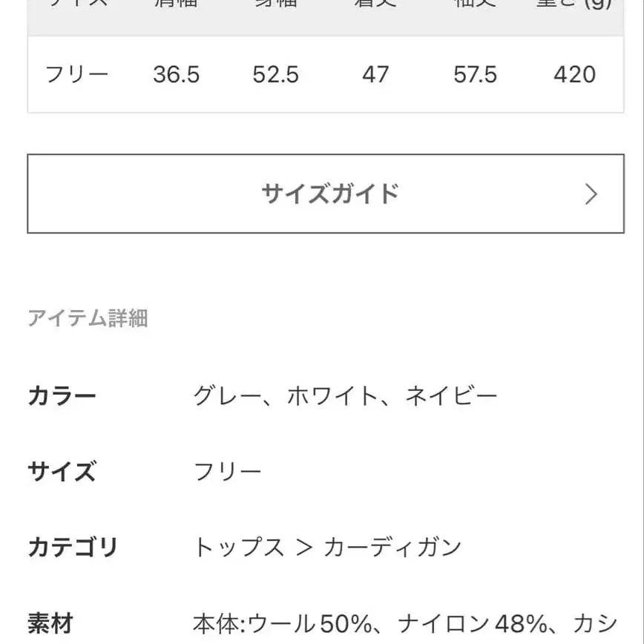Click the 身幅 column header
Screen dimensions: 644x644
click(277, 6)
